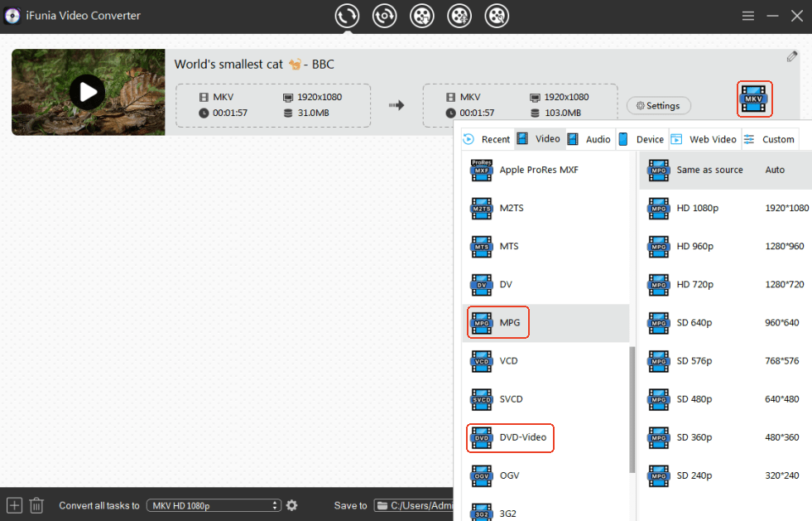This screenshot has width=812, height=521.
Task: Click the pencil edit icon on video item
Action: pyautogui.click(x=792, y=56)
